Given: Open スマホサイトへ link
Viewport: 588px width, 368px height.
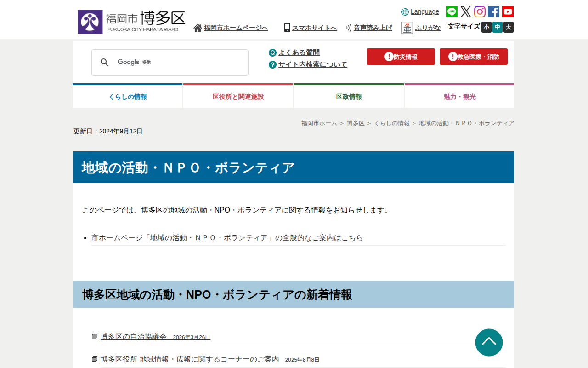Looking at the screenshot, I should pyautogui.click(x=315, y=28).
